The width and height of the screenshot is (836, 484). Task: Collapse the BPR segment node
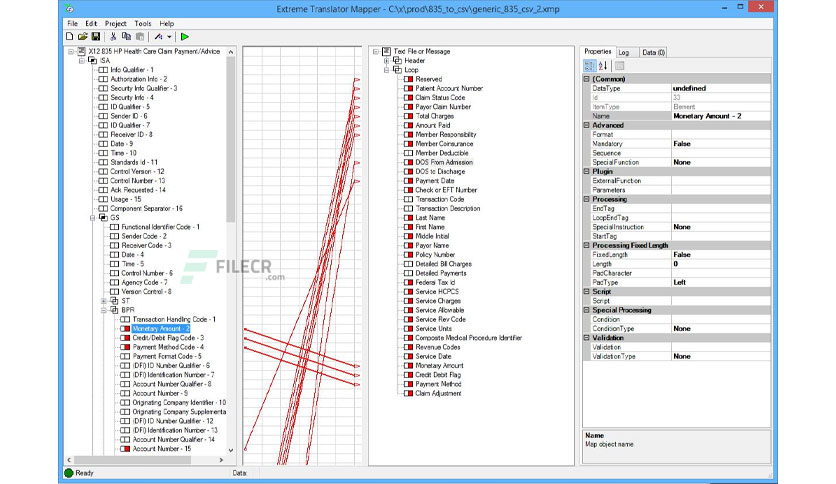point(103,310)
